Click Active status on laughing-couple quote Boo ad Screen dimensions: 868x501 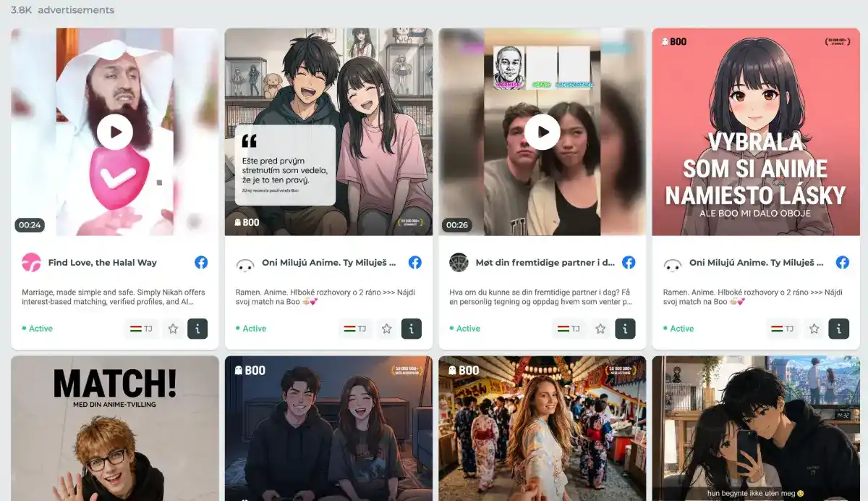[x=251, y=329]
